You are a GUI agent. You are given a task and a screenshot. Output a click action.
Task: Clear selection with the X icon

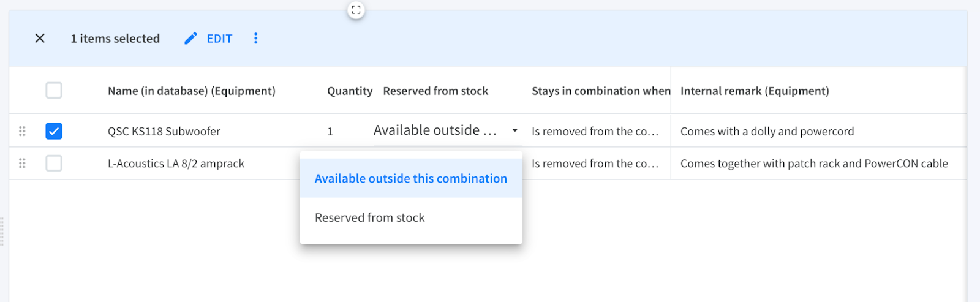click(x=40, y=39)
